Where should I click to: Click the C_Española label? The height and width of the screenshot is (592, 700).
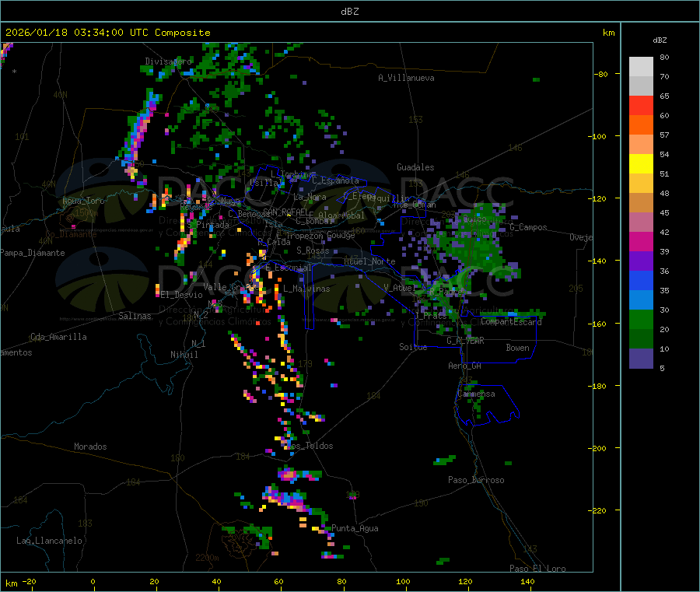click(x=335, y=180)
